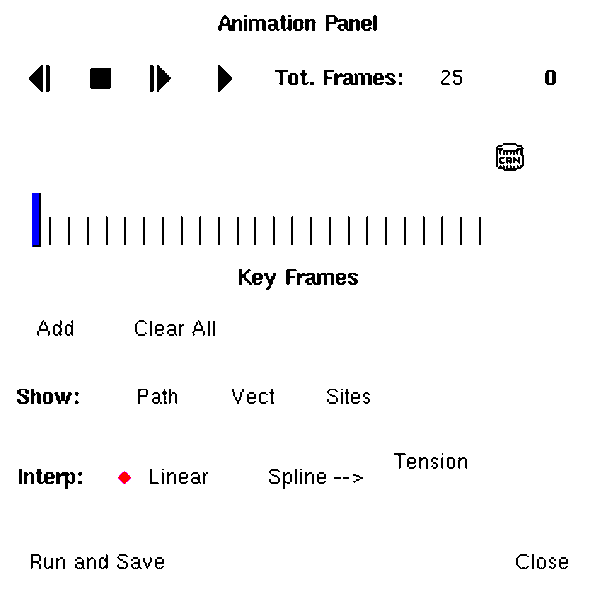Click the step backward playback icon
595x600 pixels.
tap(40, 78)
